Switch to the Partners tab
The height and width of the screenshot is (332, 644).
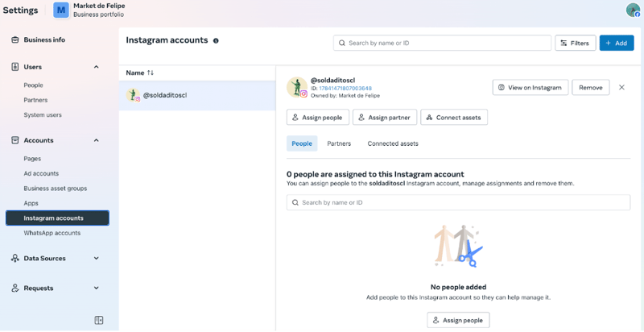tap(339, 143)
